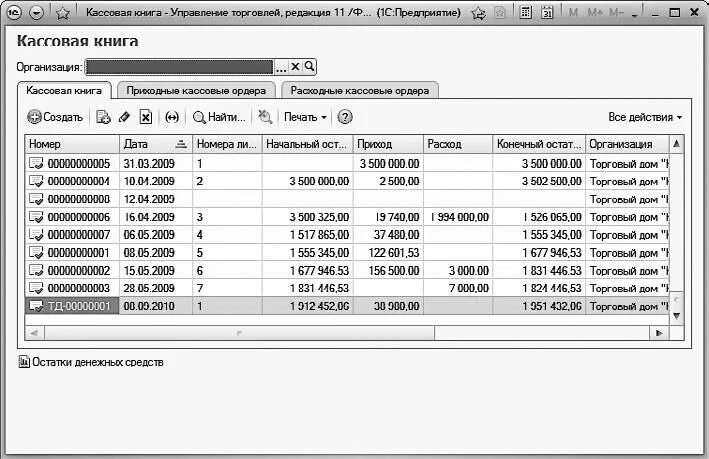Viewport: 709px width, 459px height.
Task: Select the row numbered 0000000002
Action: pos(347,270)
